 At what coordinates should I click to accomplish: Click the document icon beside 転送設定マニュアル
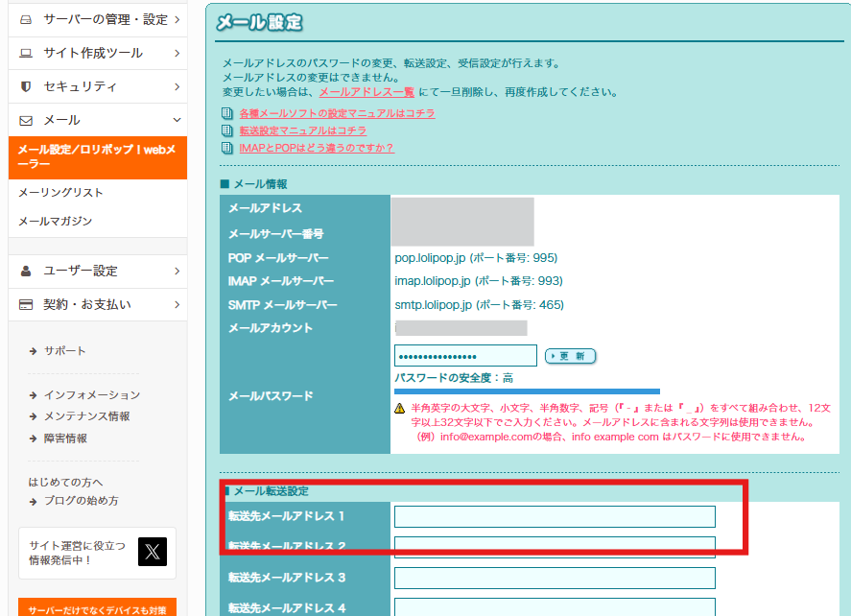click(227, 130)
